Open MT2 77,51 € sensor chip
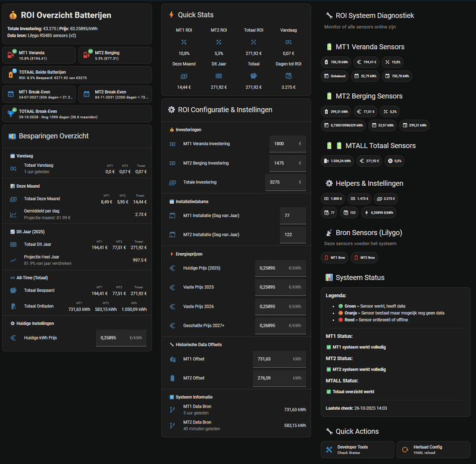476x464 pixels. pyautogui.click(x=365, y=111)
